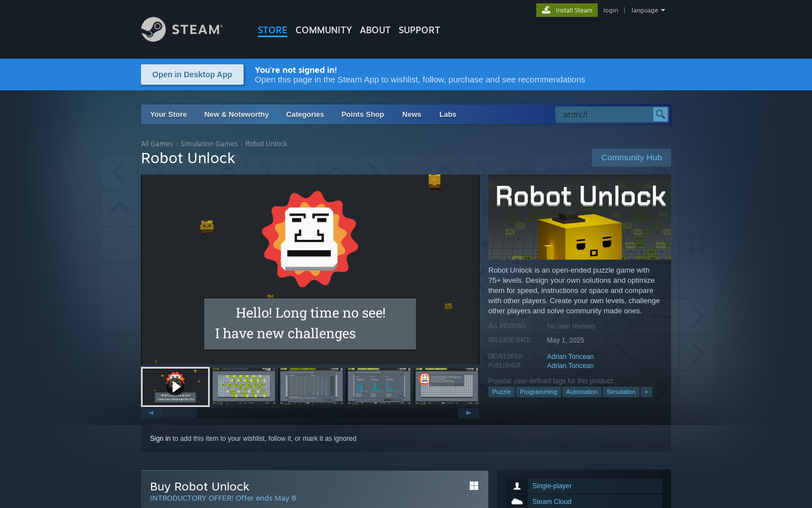
Task: Open the Your Store tab
Action: (x=168, y=114)
